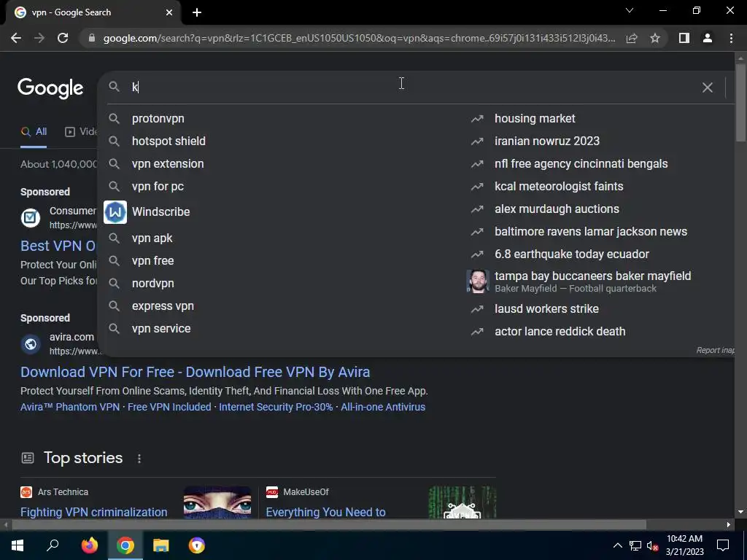The width and height of the screenshot is (747, 560).
Task: Click Report inappropriate predictions link
Action: [715, 351]
